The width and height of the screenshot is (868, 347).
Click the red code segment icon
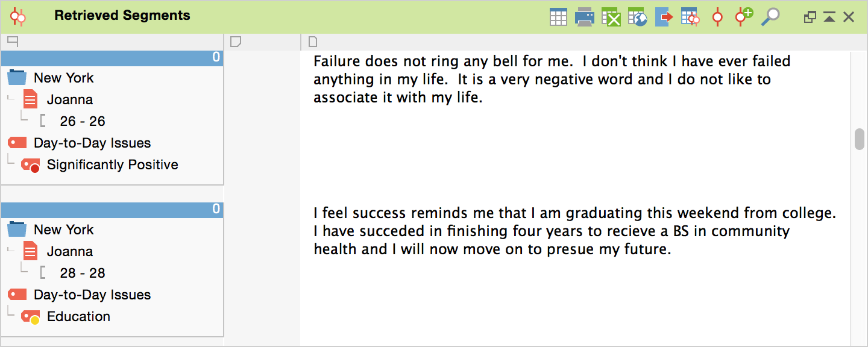(x=717, y=17)
